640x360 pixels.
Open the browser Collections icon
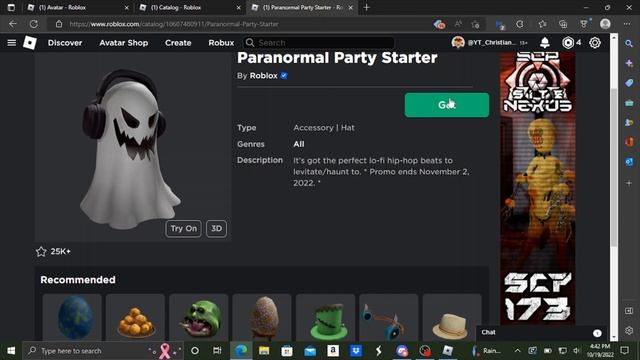click(x=563, y=24)
